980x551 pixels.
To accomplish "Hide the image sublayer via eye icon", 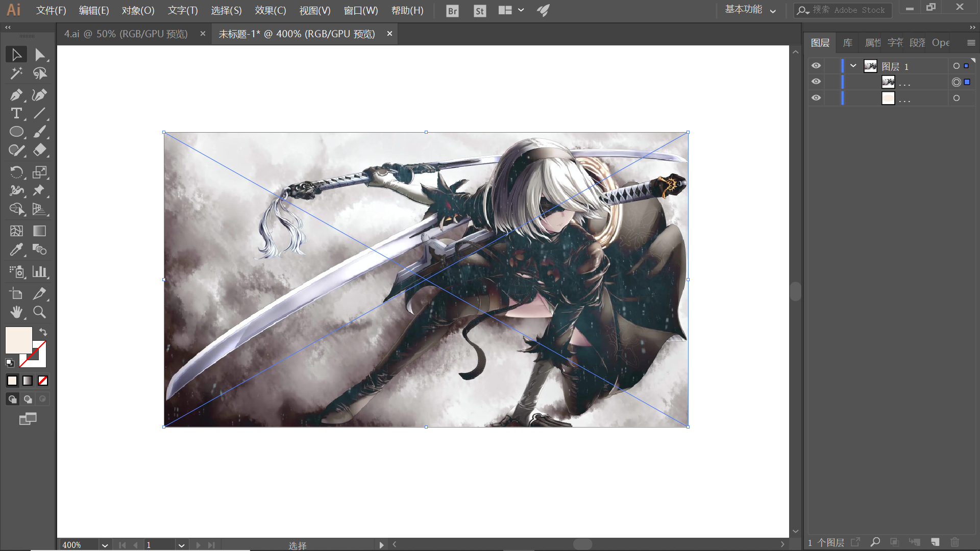I will point(816,82).
